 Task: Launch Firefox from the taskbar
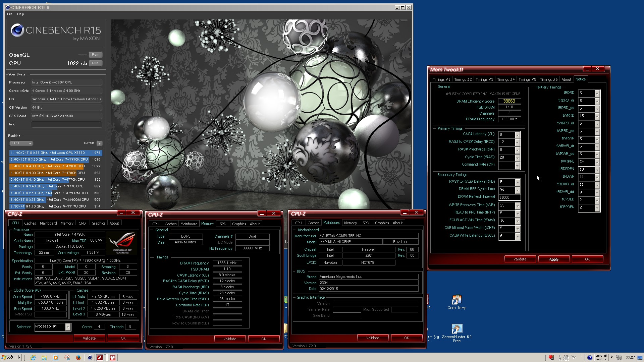(78, 358)
